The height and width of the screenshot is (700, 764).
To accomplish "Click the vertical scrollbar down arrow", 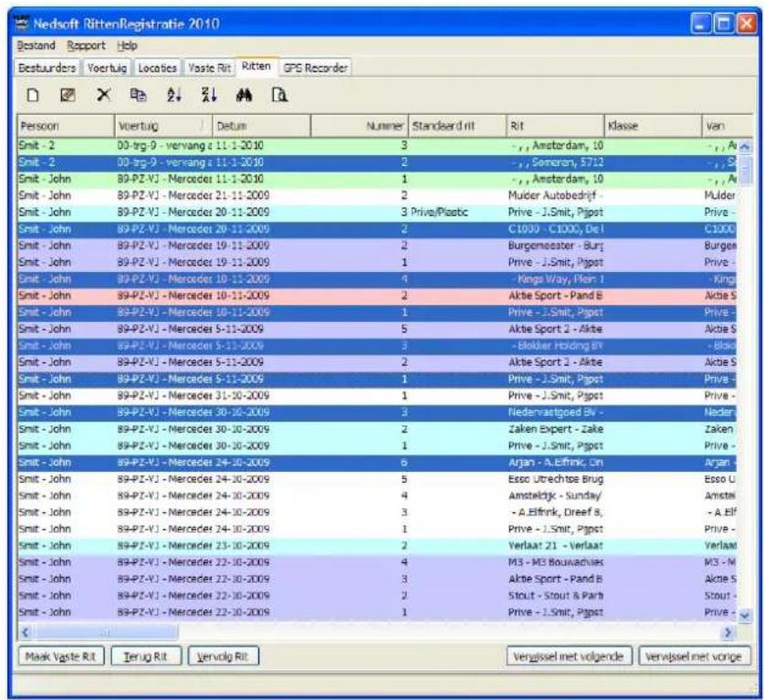I will pyautogui.click(x=745, y=616).
